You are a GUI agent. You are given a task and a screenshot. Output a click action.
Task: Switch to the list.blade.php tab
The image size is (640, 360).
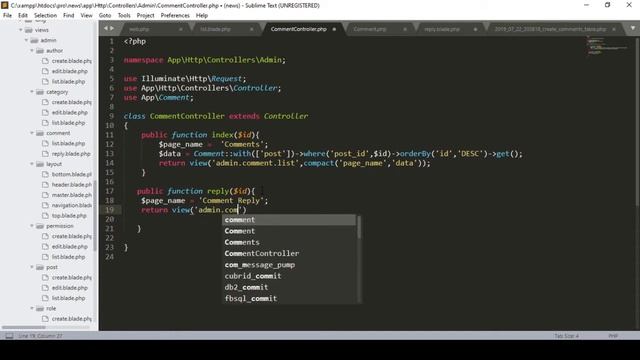click(215, 29)
